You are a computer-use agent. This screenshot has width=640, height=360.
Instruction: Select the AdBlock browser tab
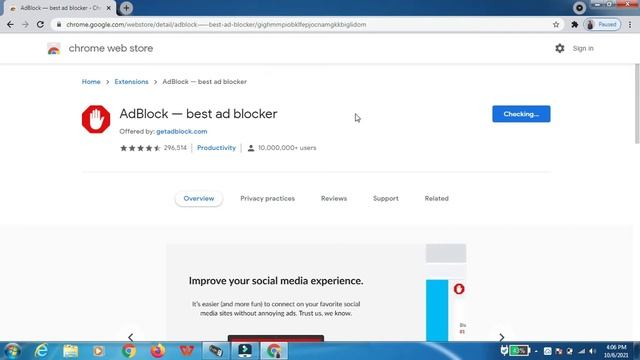pyautogui.click(x=60, y=8)
